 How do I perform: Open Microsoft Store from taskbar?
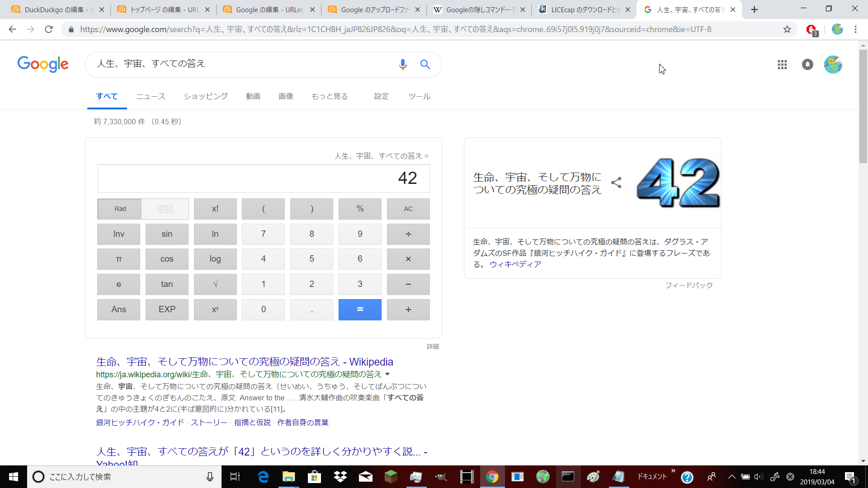click(x=314, y=477)
